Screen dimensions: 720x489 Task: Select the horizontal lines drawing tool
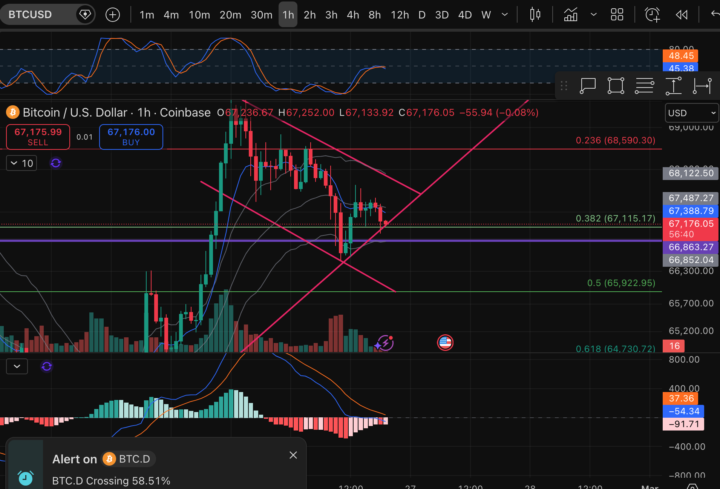644,86
